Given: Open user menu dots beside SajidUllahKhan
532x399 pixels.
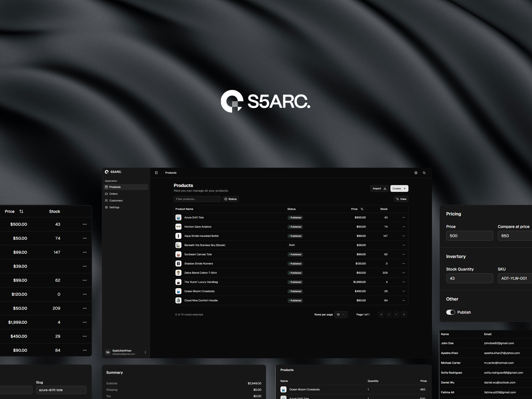Looking at the screenshot, I should pos(145,352).
